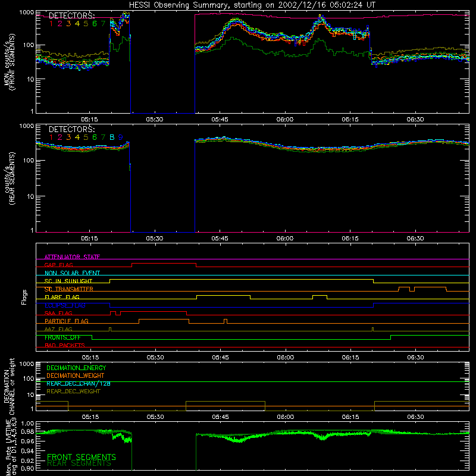
Task: Pick detector 4 in rear segments legend
Action: pos(77,137)
